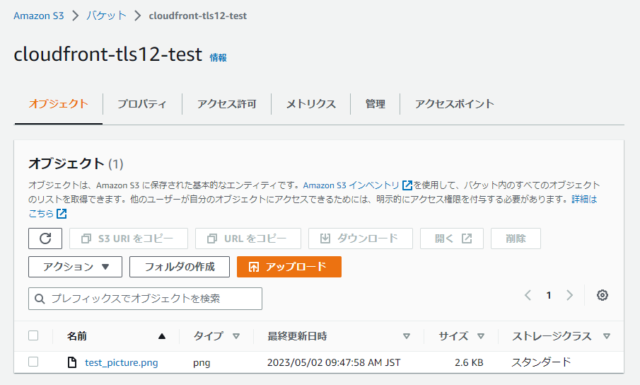
Task: Switch to the プロパティ tab
Action: tap(142, 104)
